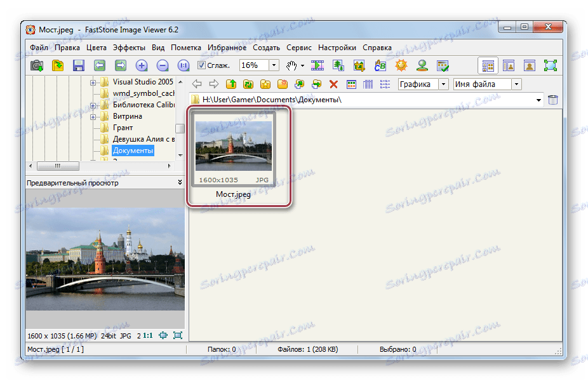Screen dimensions: 588x381
Task: Switch to details view mode
Action: click(368, 84)
